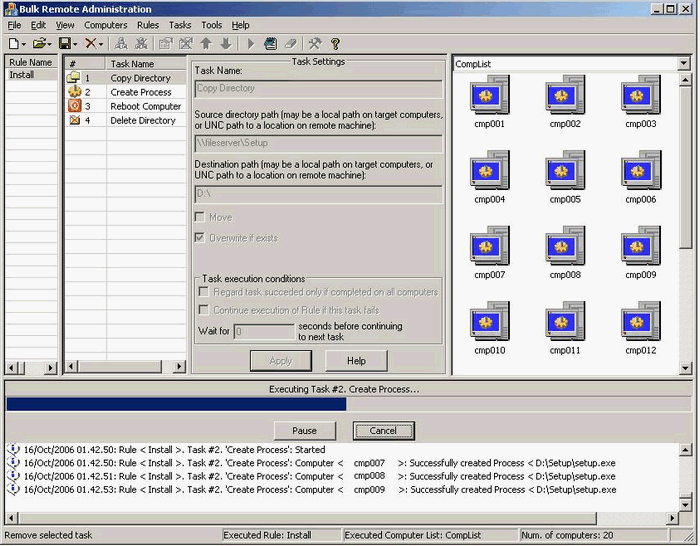Toggle the Move checkbox
700x546 pixels.
[201, 217]
